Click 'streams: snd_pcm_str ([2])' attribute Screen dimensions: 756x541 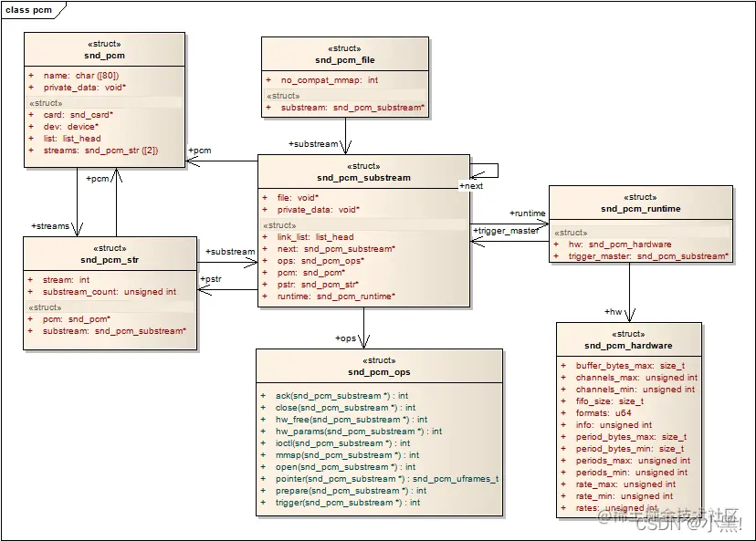pos(100,151)
